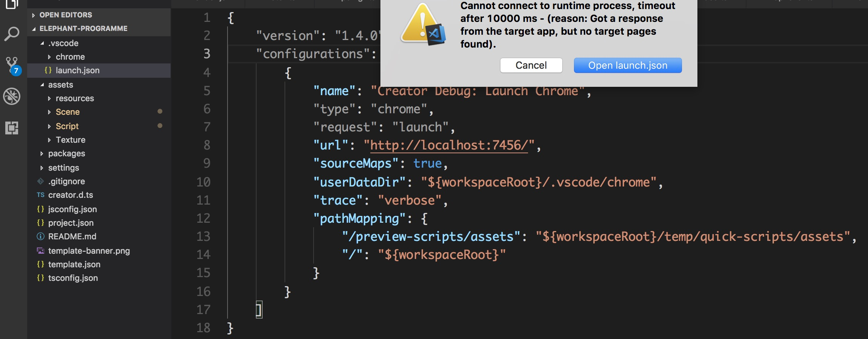Expand the OPEN EDITORS section
Image resolution: width=868 pixels, height=339 pixels.
coord(66,15)
